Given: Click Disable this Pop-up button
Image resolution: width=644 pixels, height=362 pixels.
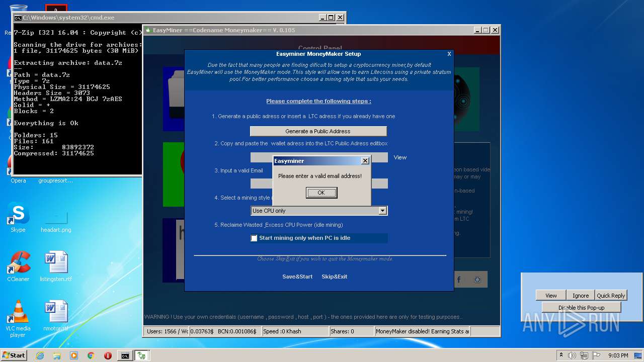Looking at the screenshot, I should pos(581,308).
